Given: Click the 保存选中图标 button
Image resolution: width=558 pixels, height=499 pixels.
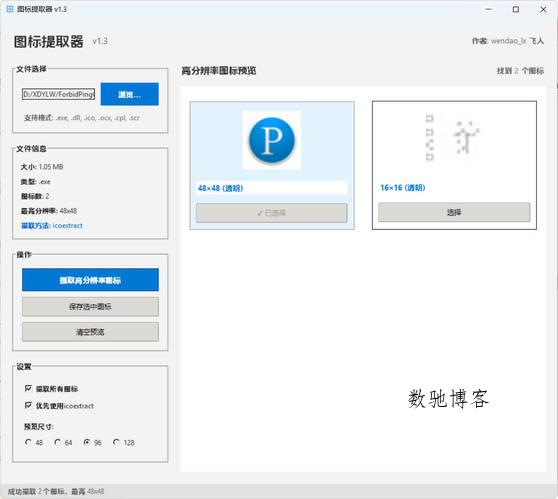Looking at the screenshot, I should 90,306.
